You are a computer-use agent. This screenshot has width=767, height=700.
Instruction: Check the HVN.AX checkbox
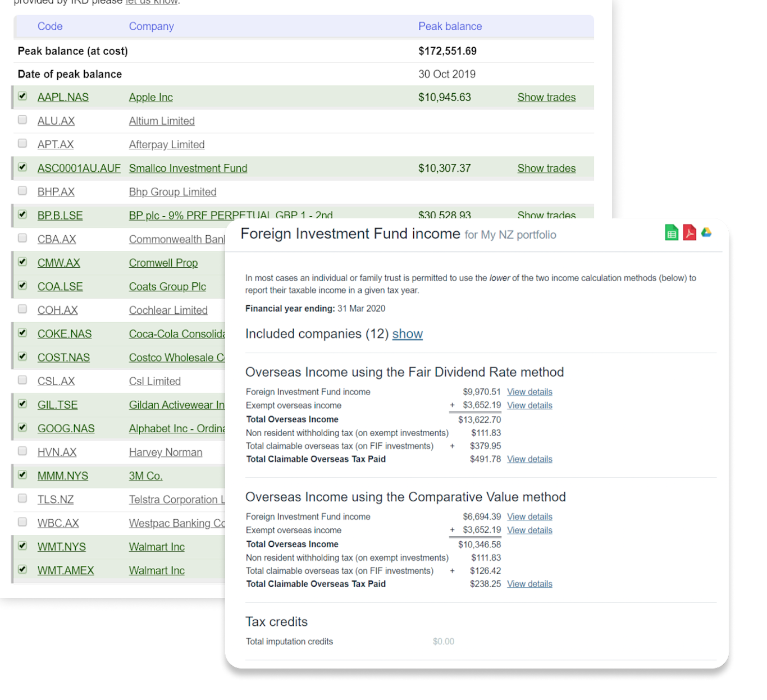[x=22, y=451]
